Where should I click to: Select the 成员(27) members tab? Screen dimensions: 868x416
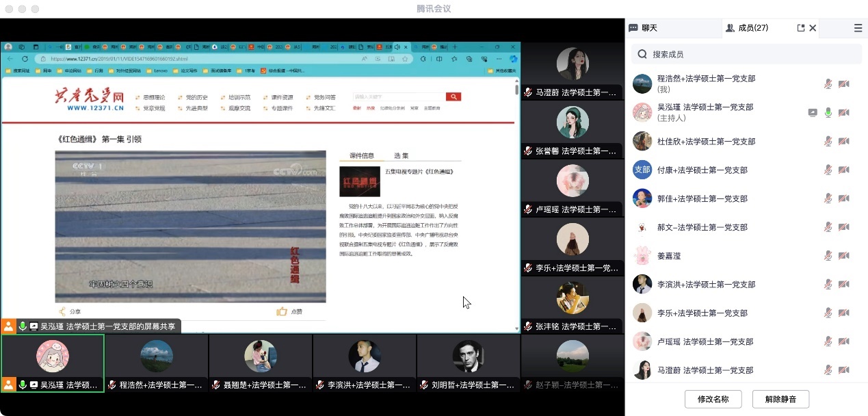pos(747,28)
